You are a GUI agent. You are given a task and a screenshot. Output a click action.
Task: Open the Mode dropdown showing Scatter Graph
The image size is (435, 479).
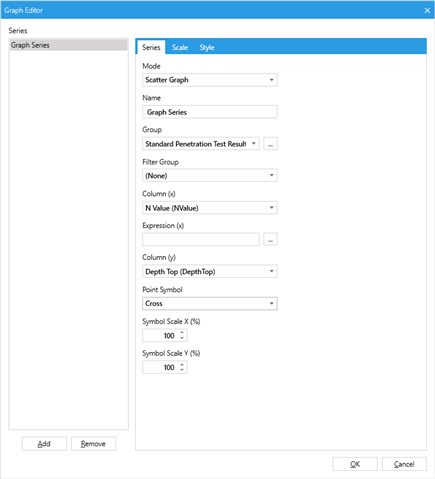[210, 80]
